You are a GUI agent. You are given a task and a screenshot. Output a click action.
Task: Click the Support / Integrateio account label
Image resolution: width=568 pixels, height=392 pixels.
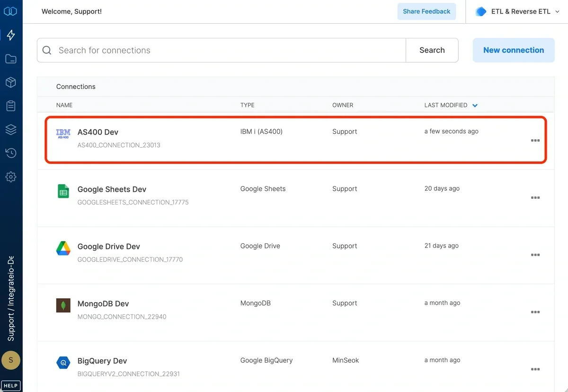click(x=11, y=299)
